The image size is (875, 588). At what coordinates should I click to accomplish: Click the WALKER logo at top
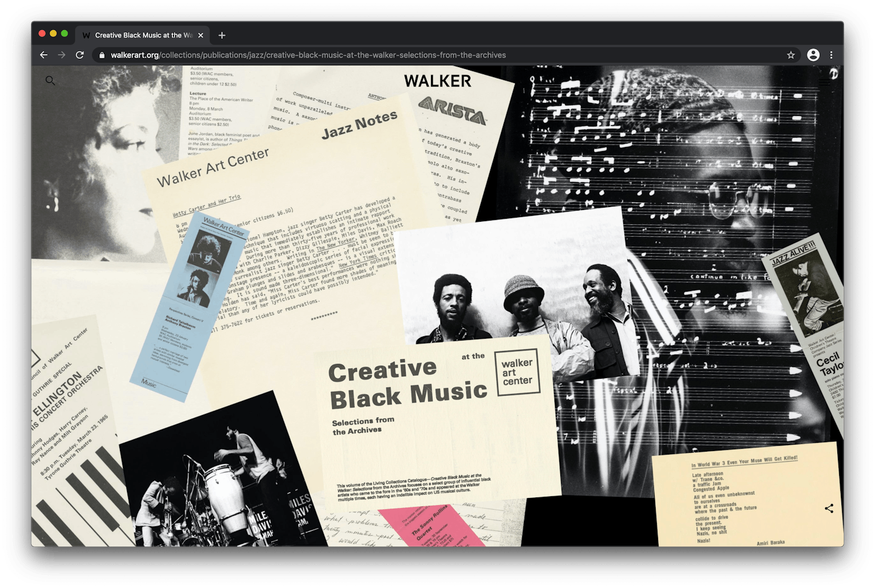coord(437,81)
